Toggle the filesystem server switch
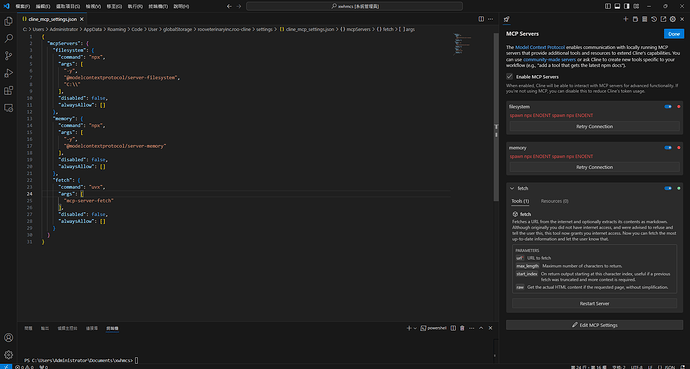Image resolution: width=690 pixels, height=369 pixels. (x=668, y=107)
